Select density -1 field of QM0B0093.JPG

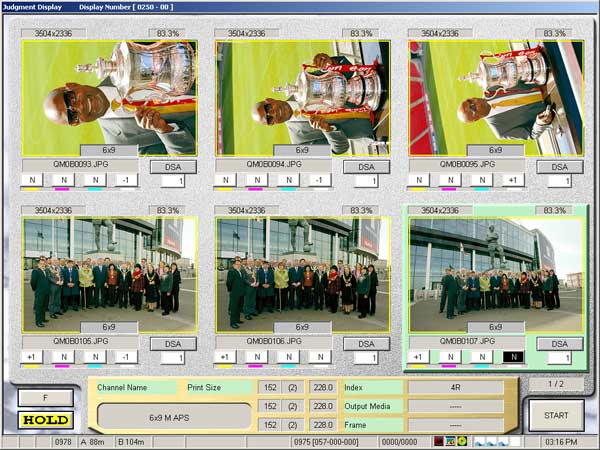126,180
